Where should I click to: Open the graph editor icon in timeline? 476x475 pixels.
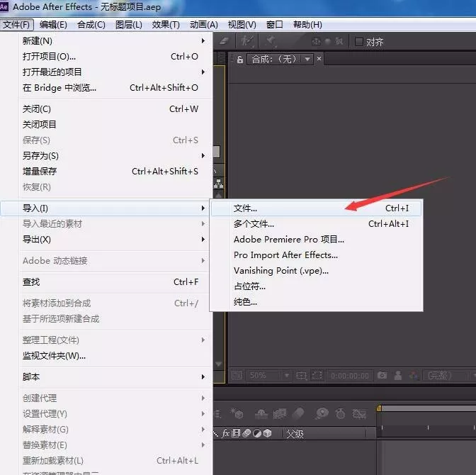pos(359,413)
